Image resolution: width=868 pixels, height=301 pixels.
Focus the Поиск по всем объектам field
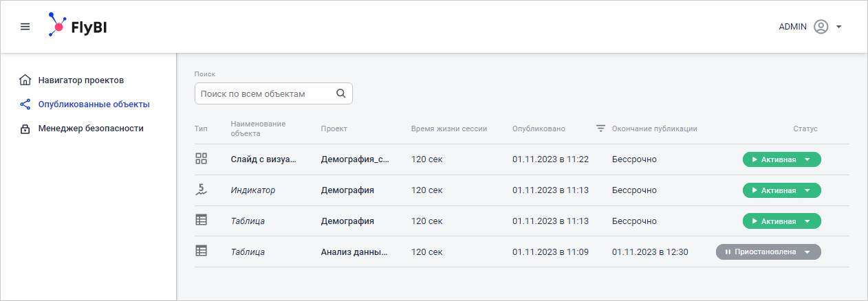(263, 93)
